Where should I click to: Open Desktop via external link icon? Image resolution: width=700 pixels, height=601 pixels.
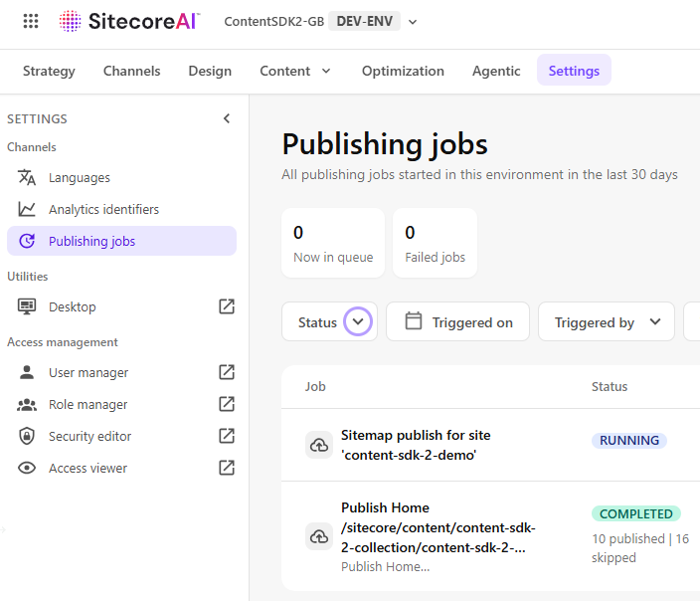click(227, 306)
